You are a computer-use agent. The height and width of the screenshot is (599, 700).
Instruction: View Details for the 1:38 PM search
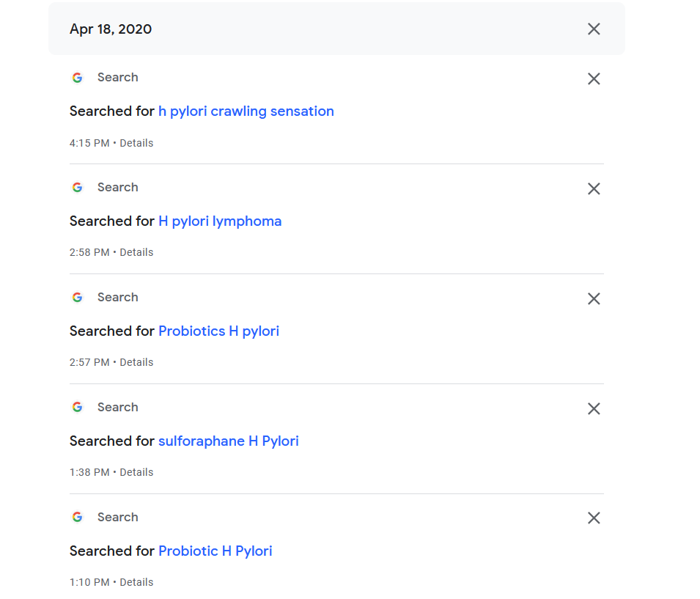tap(136, 472)
